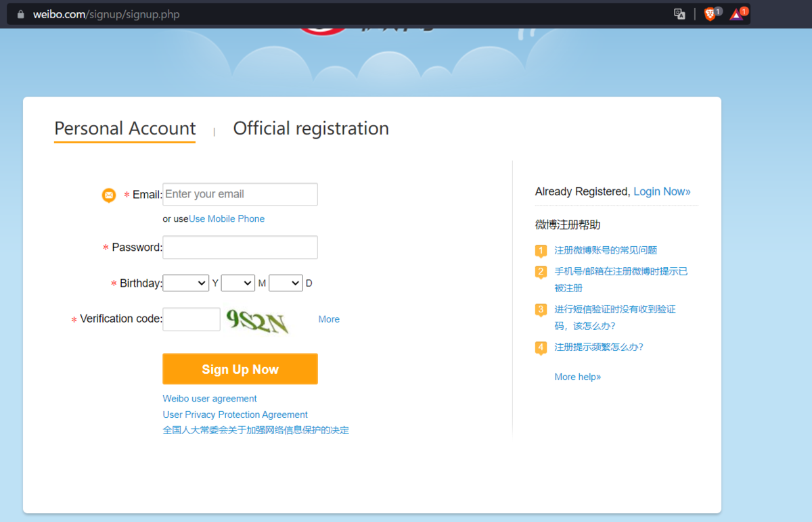Click the weibo.com URL in address bar
812x522 pixels.
[x=106, y=14]
